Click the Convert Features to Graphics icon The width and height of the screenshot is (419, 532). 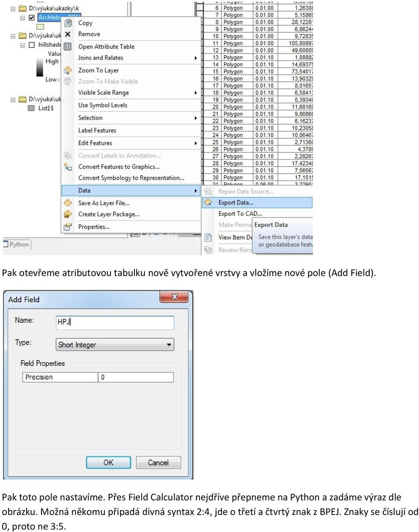click(68, 167)
